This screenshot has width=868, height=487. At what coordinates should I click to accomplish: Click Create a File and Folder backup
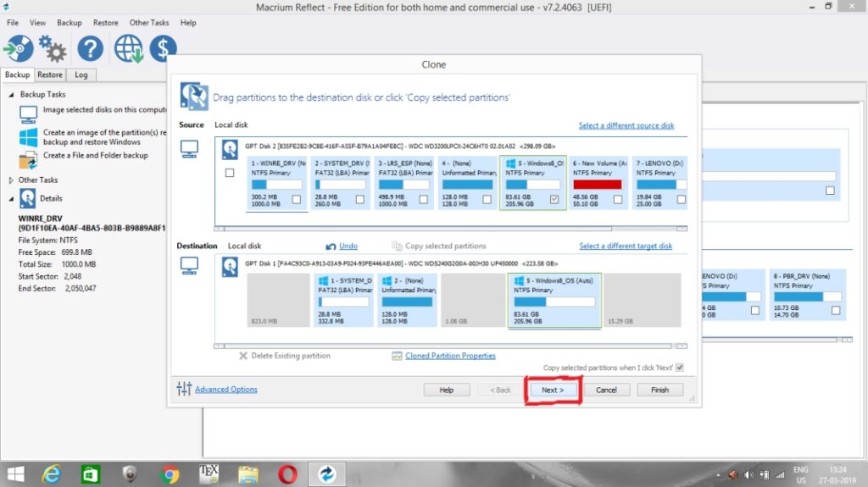point(96,156)
